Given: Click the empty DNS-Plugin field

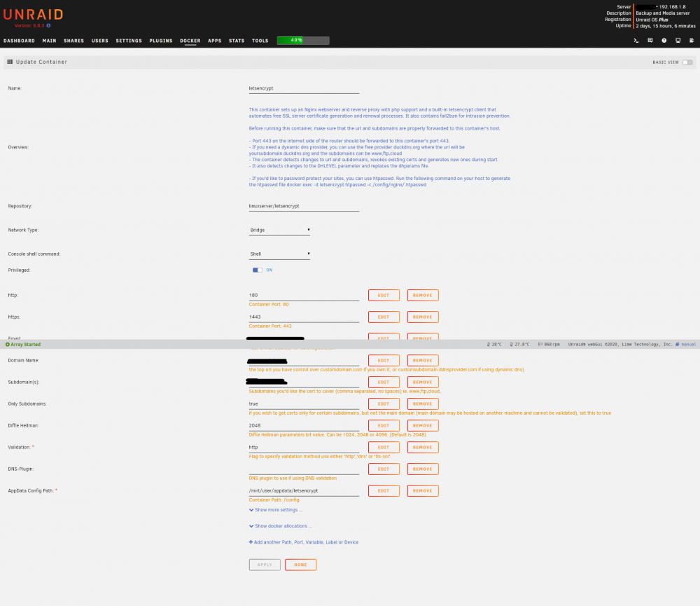Looking at the screenshot, I should pos(304,469).
